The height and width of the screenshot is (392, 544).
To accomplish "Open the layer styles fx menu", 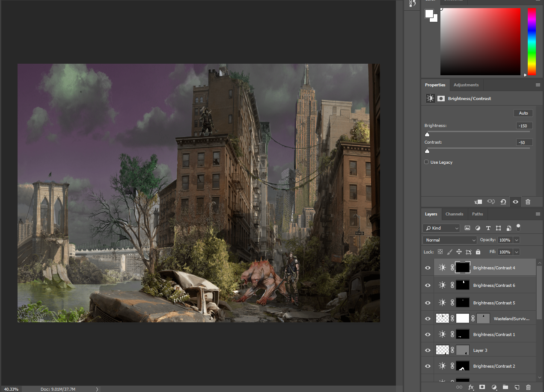I will click(471, 387).
